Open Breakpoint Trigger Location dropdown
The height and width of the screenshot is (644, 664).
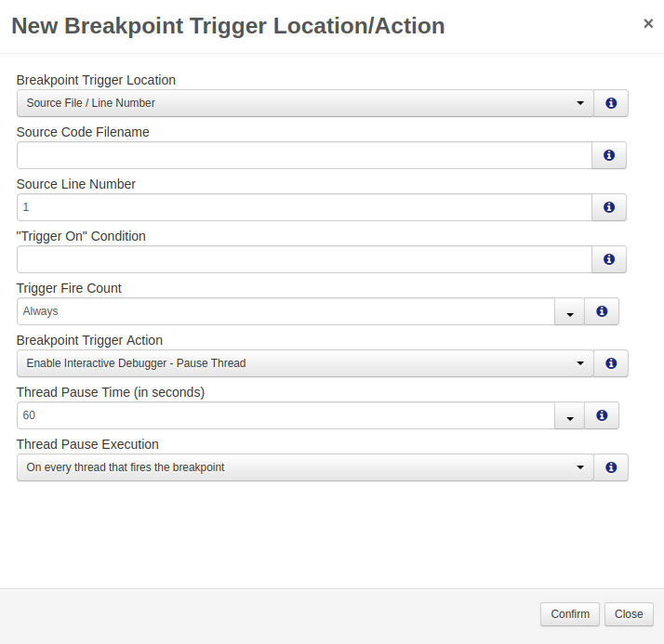tap(305, 103)
